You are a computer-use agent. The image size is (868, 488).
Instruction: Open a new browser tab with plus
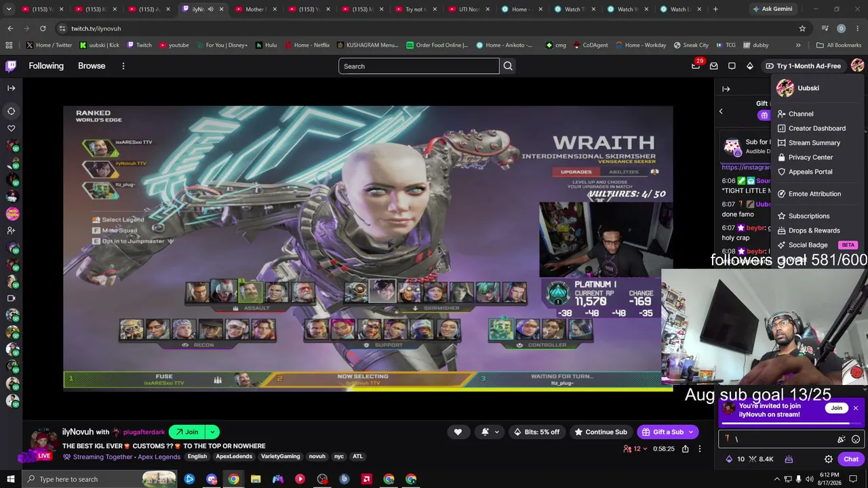pos(715,9)
